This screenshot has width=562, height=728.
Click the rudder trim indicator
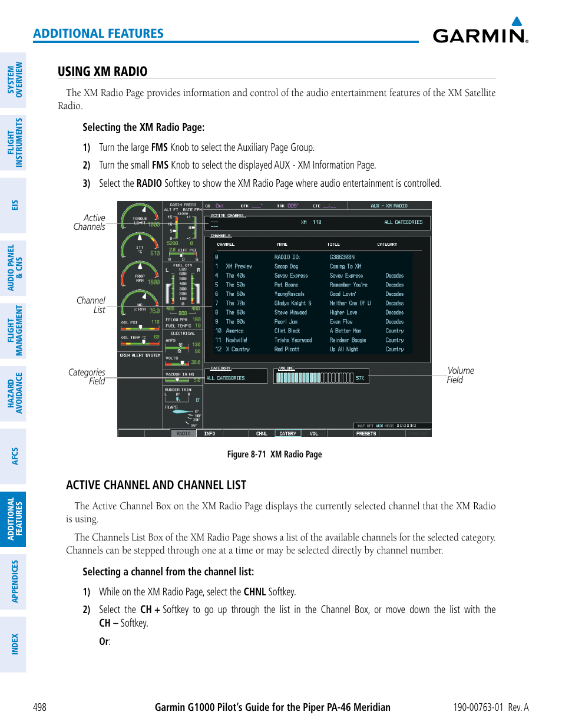point(183,395)
